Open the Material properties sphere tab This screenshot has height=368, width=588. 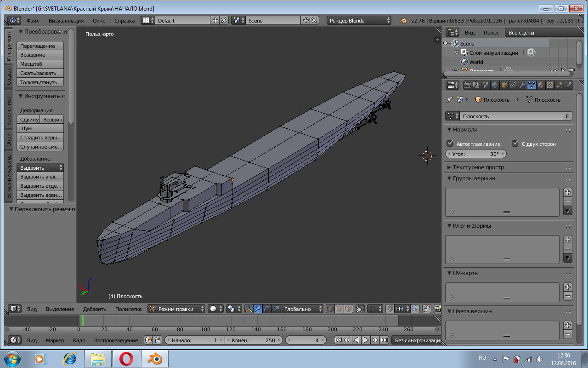(541, 85)
